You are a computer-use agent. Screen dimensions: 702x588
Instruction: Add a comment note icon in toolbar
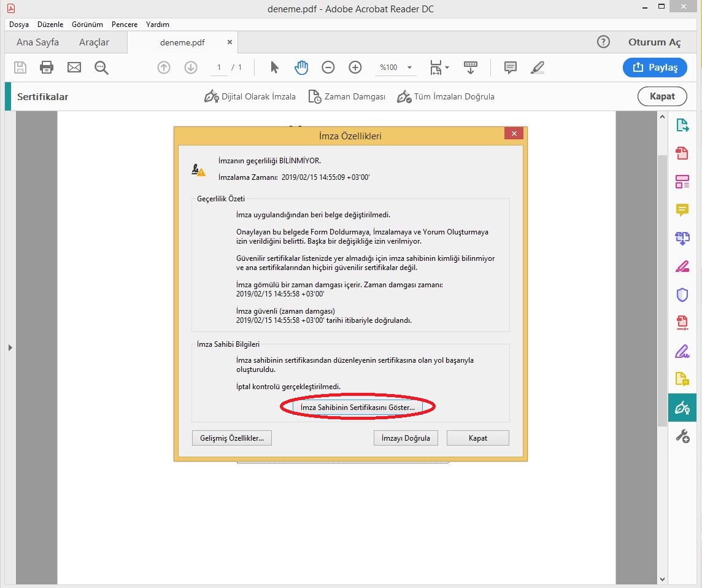pyautogui.click(x=511, y=68)
